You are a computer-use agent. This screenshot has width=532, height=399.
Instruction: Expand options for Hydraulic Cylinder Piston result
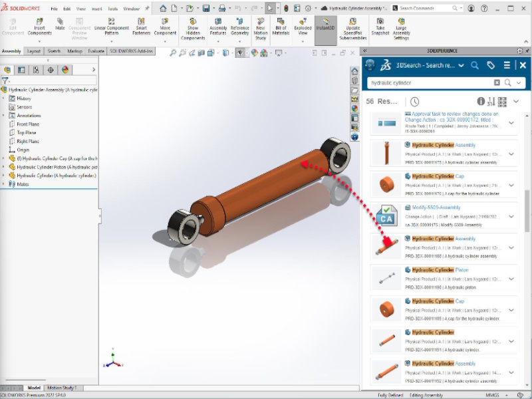(511, 278)
